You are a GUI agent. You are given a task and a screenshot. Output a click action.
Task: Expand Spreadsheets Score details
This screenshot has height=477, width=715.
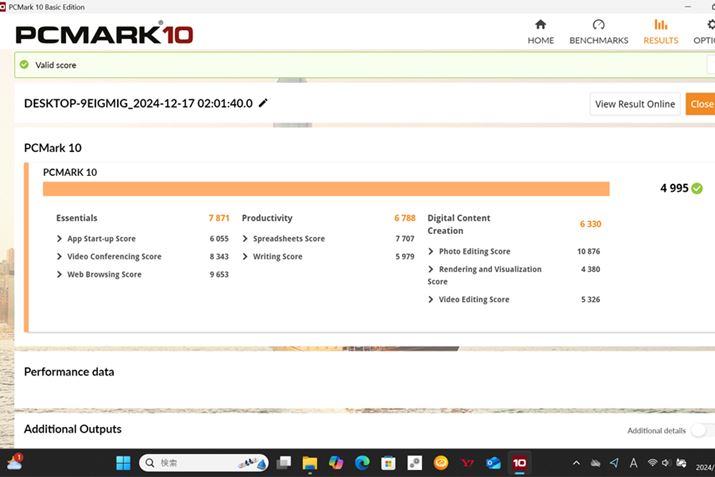245,238
